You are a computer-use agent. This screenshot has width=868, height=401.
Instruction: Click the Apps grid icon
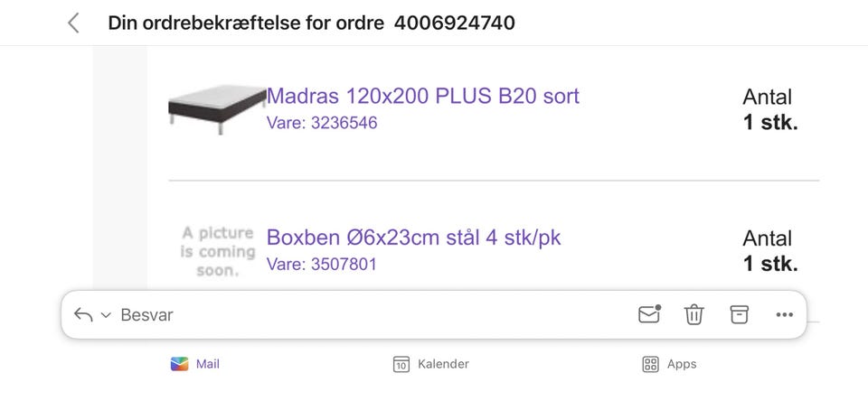[650, 365]
